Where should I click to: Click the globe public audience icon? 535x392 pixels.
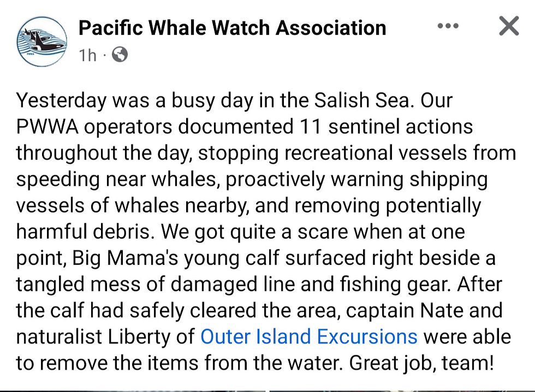tap(119, 54)
